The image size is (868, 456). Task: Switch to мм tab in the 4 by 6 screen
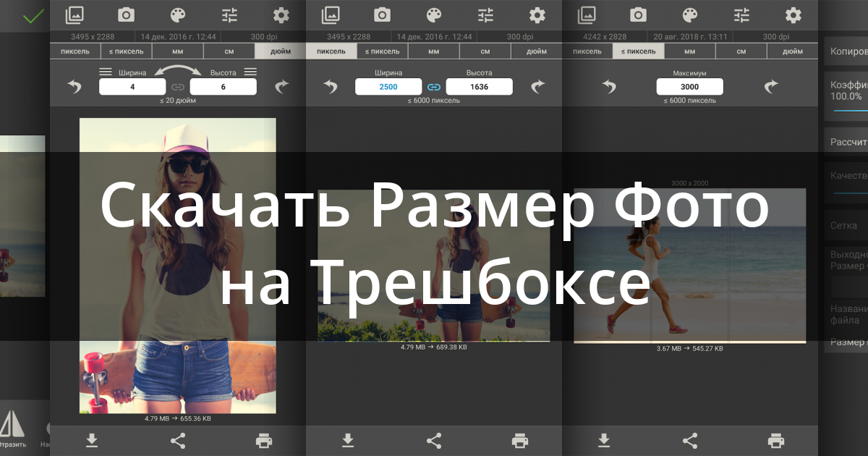click(x=178, y=51)
